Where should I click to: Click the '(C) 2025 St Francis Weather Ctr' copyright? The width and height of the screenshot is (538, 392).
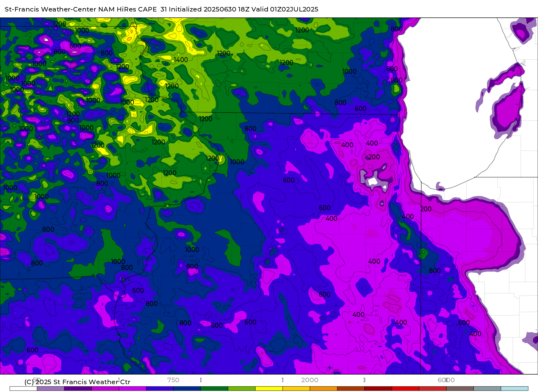pyautogui.click(x=77, y=382)
